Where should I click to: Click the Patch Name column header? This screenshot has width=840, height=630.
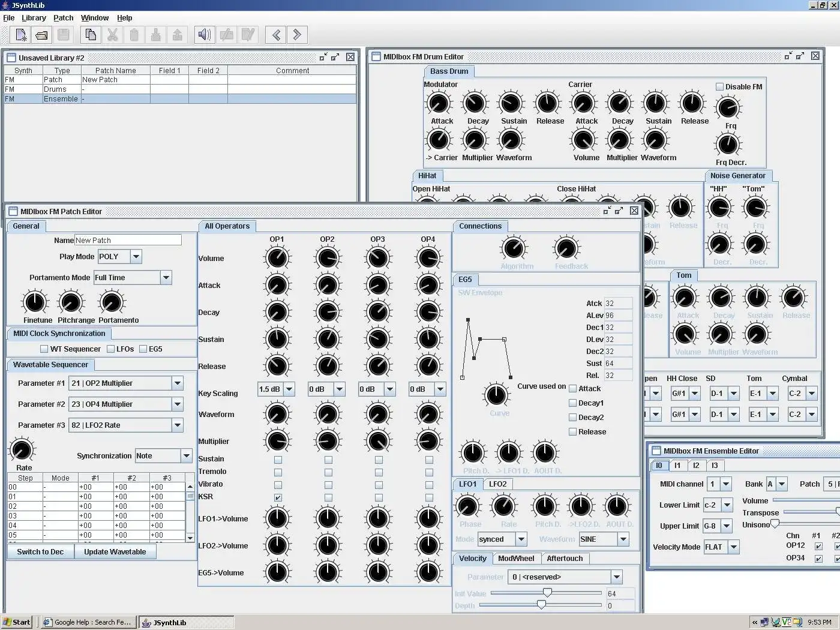[x=115, y=71]
